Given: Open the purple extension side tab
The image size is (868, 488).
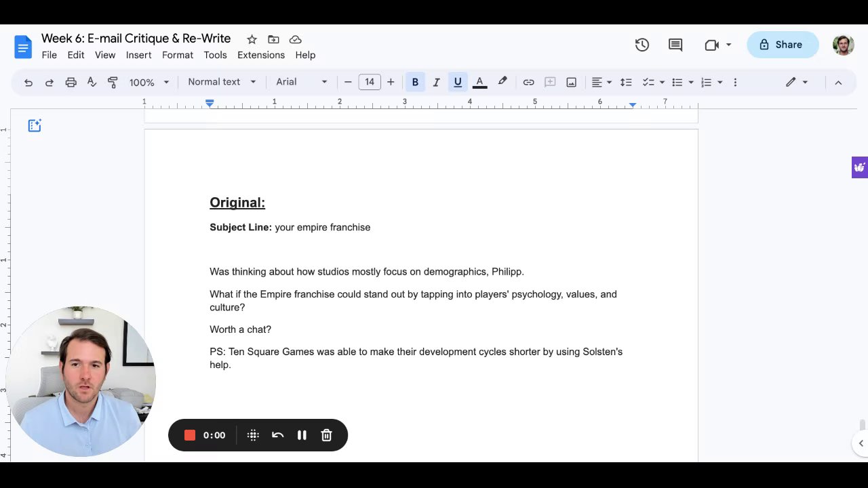Looking at the screenshot, I should tap(860, 167).
